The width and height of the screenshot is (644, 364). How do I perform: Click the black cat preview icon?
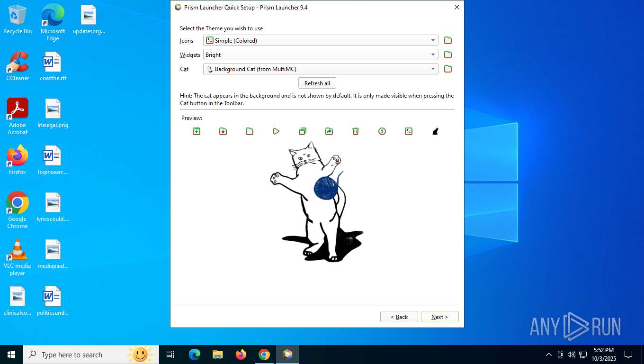[435, 131]
